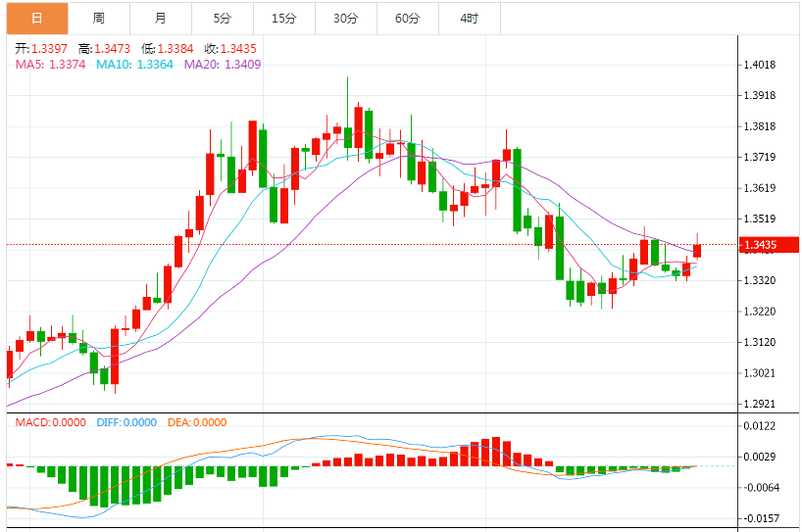Image resolution: width=802 pixels, height=532 pixels.
Task: Open the 15分 timeframe tab
Action: pyautogui.click(x=284, y=19)
